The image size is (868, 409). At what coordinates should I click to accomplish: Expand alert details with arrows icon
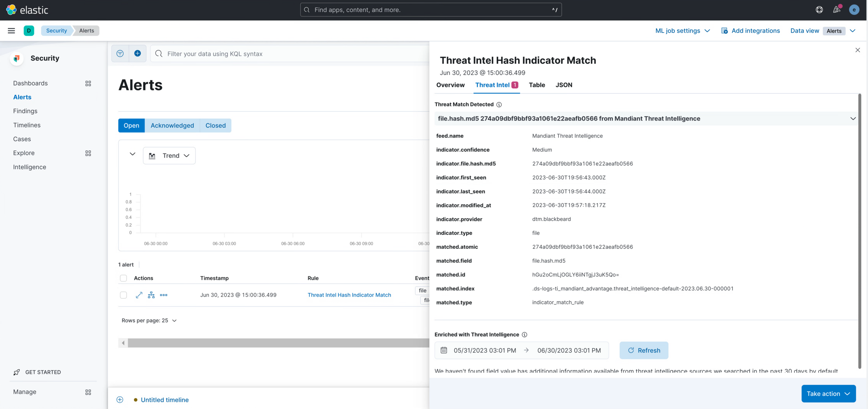[x=139, y=295]
